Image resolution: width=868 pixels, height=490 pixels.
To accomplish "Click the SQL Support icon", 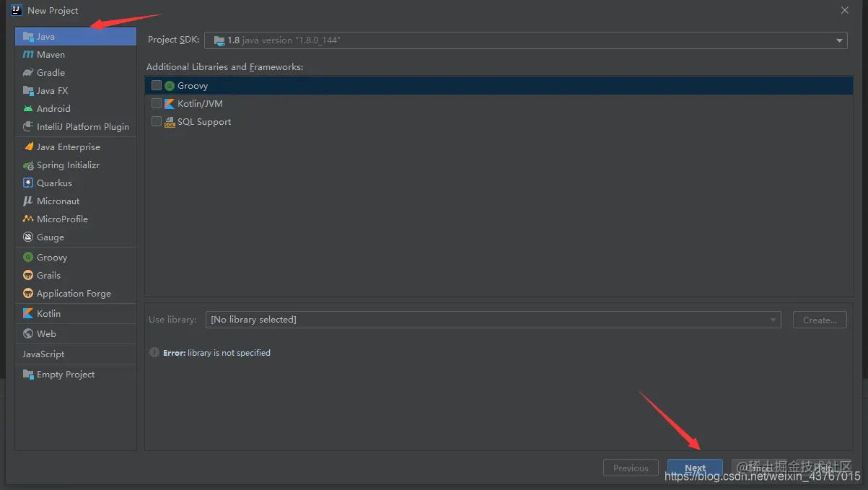I will [x=170, y=121].
